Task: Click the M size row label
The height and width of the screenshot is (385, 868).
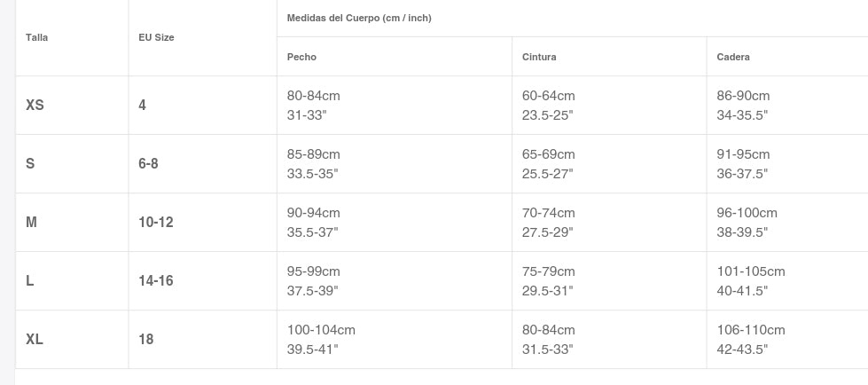Action: 32,222
